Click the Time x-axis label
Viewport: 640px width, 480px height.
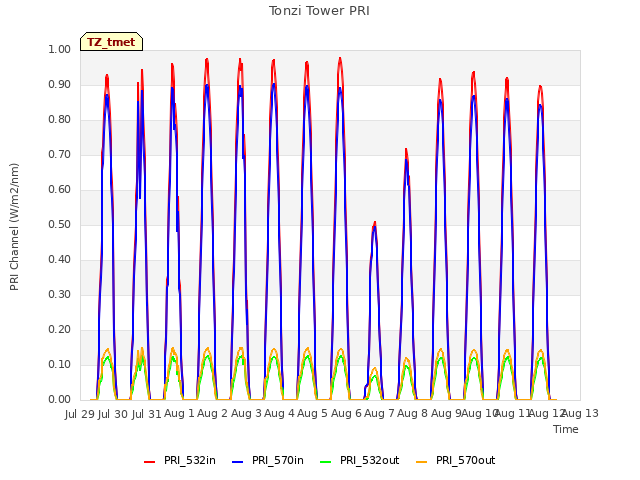coord(566,429)
